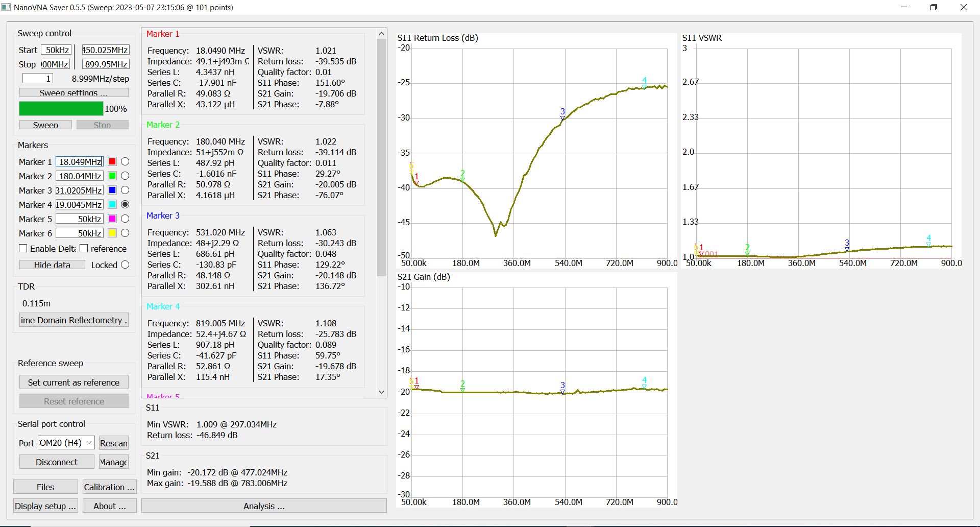Open Display setup options
Viewport: 980px width, 527px height.
click(x=45, y=506)
